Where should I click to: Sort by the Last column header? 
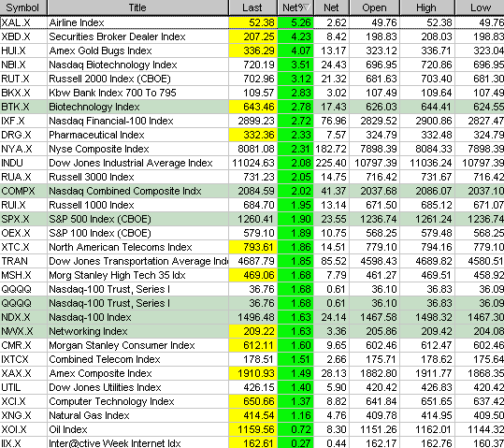252,7
